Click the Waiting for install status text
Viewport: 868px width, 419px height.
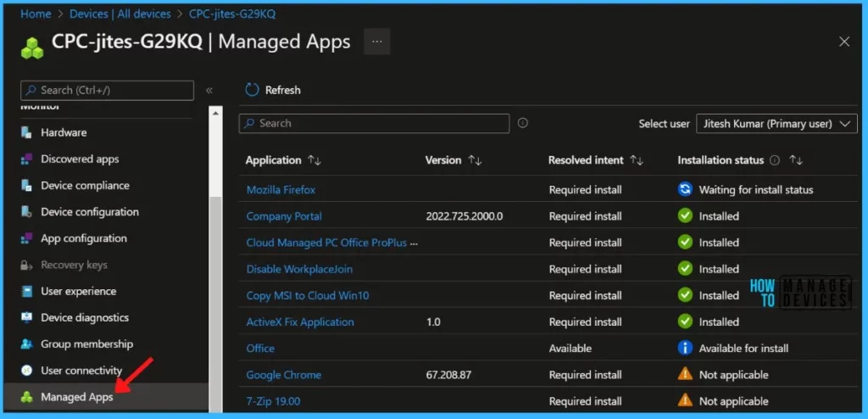coord(755,189)
